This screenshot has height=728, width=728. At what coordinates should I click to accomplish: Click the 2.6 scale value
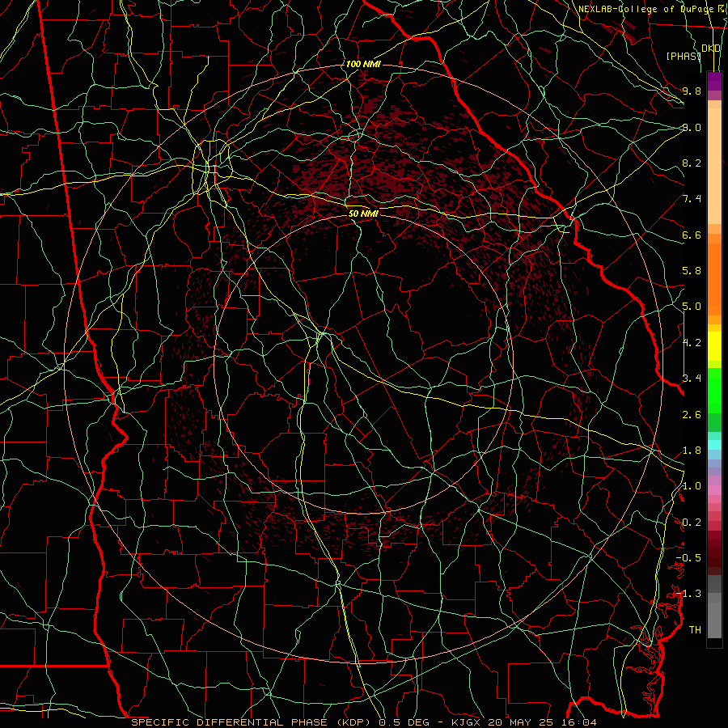(692, 415)
